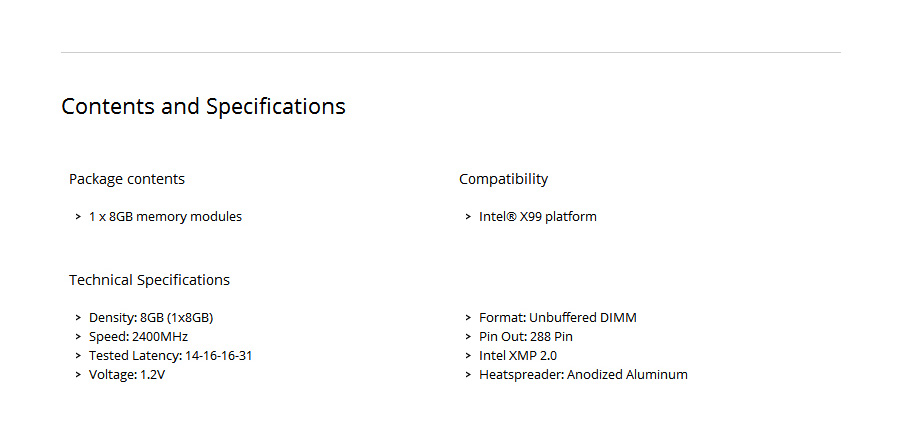Select the 1 x 8GB memory modules text
The image size is (900, 429).
coord(165,217)
